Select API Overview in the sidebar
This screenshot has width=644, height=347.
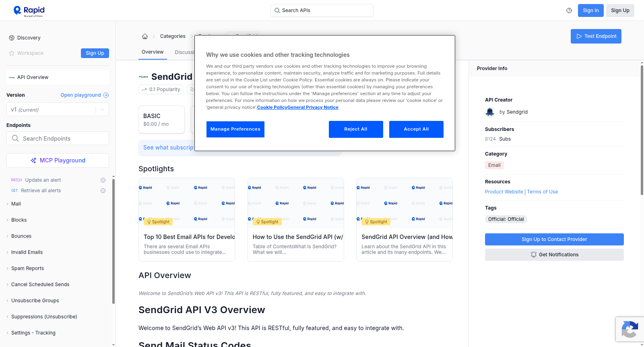tap(58, 77)
